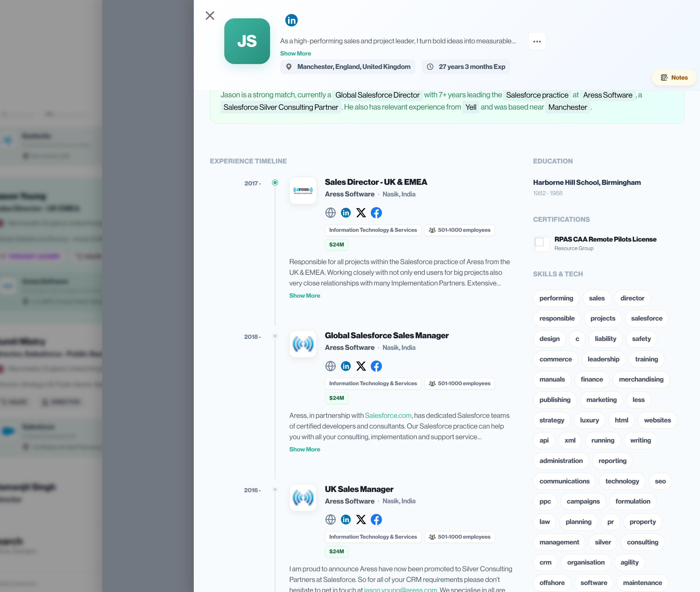Click the Aress Software company logo thumbnail
The width and height of the screenshot is (700, 592).
[302, 191]
